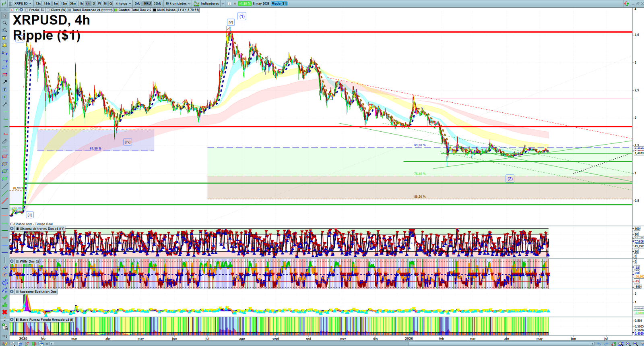Open the Indicadores menu
The image size is (644, 346).
coord(206,4)
